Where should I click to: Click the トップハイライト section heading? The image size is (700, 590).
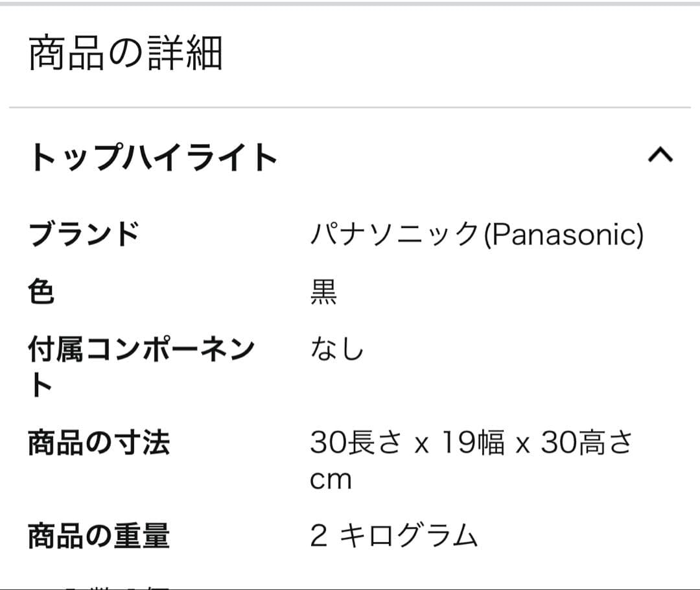click(153, 158)
